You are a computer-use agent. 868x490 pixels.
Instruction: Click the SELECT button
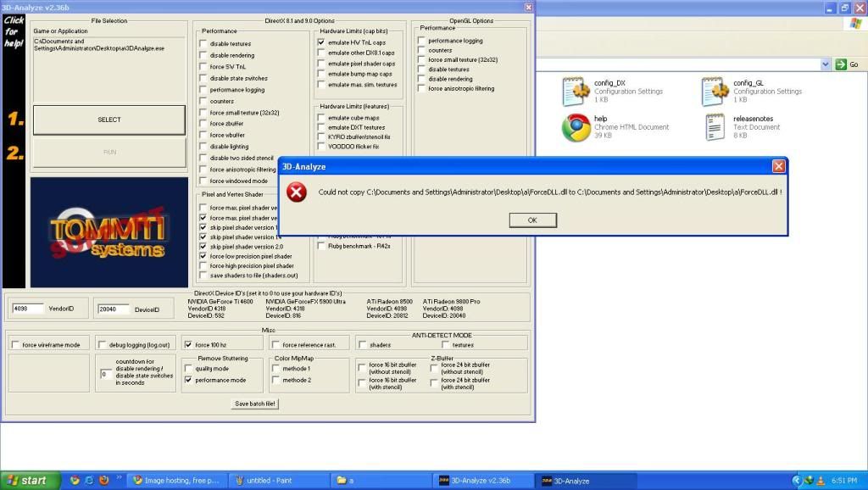(109, 120)
